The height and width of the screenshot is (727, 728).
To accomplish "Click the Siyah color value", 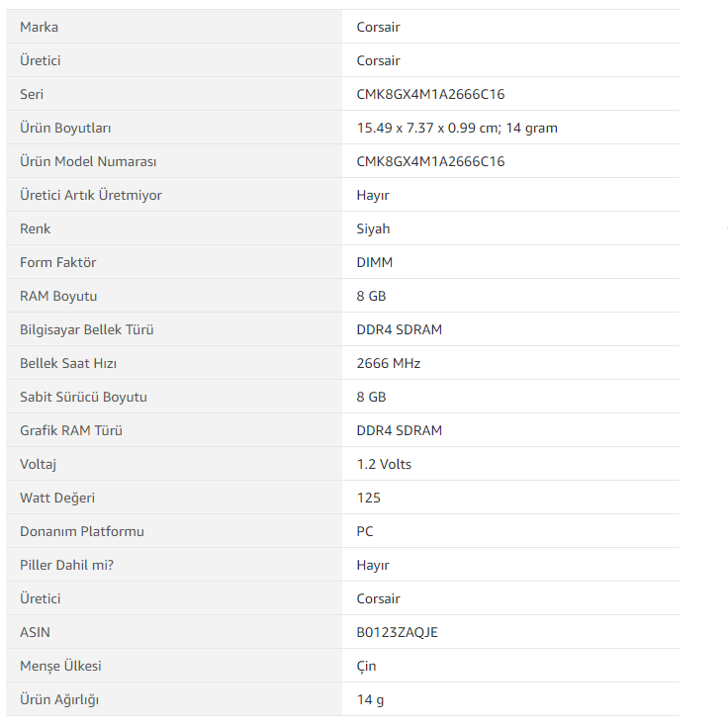I will (x=373, y=228).
